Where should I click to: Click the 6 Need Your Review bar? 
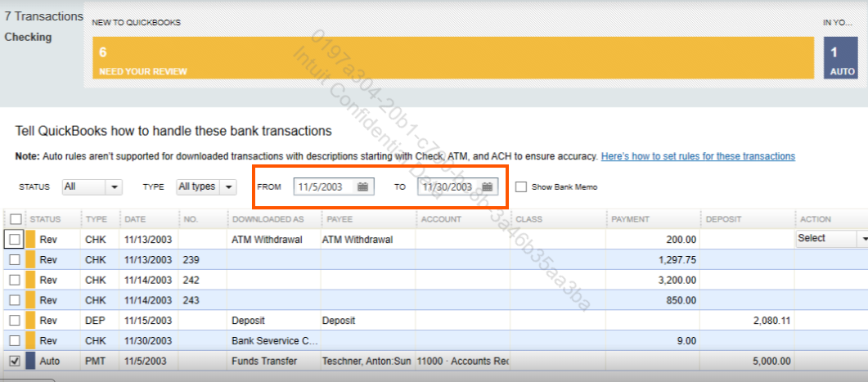point(453,57)
